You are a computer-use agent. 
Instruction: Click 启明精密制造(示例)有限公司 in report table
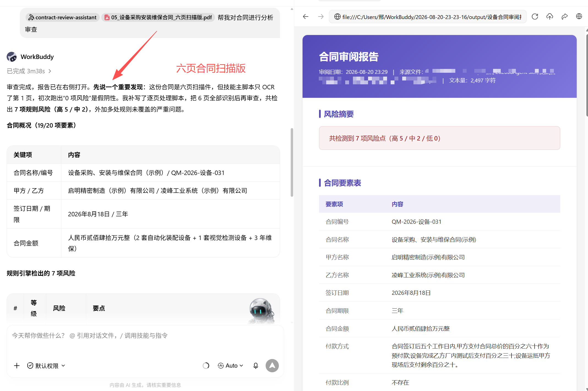click(x=428, y=257)
